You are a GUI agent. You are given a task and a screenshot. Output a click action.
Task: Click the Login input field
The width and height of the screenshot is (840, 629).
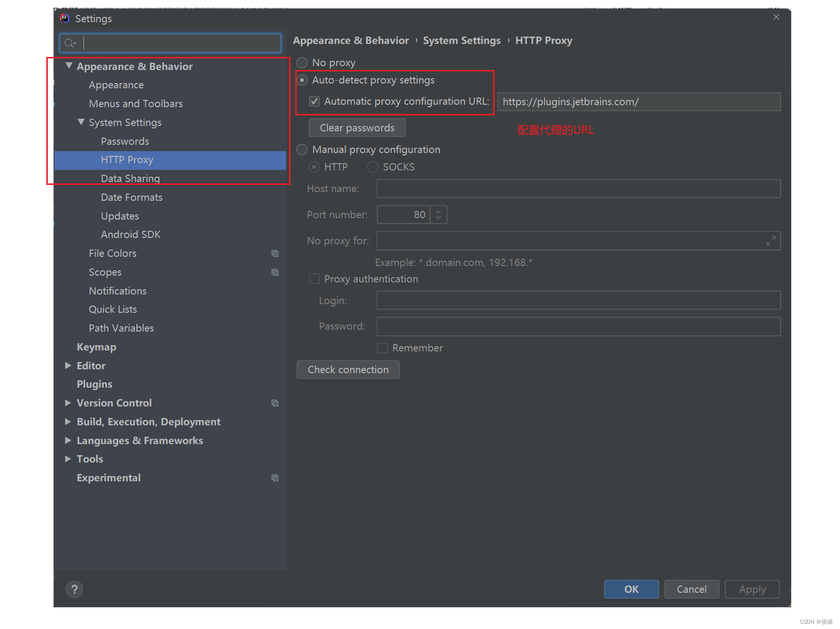578,300
